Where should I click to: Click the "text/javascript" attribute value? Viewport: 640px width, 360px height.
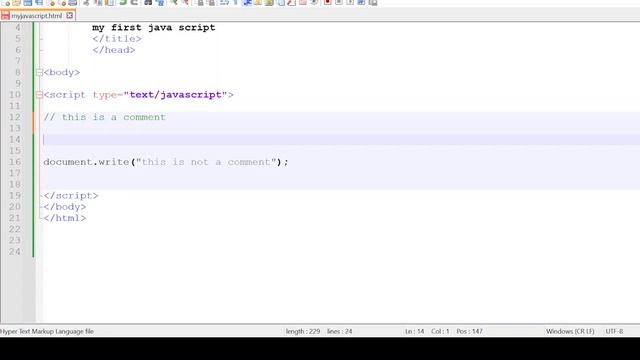pos(175,95)
